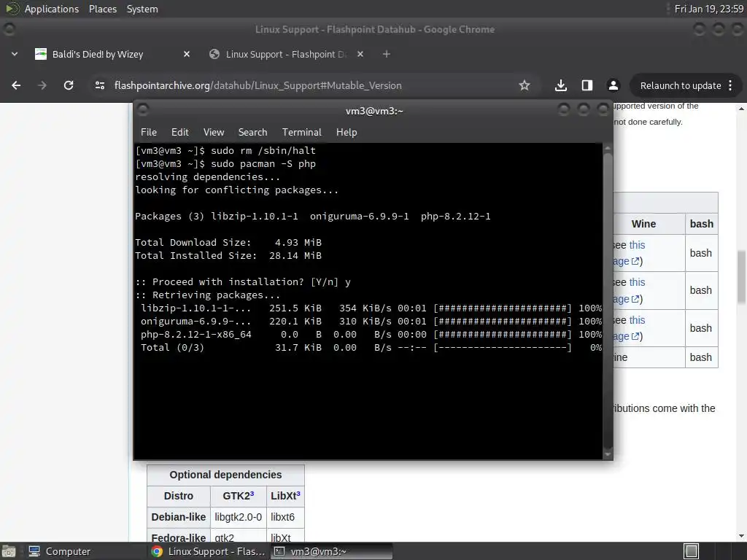
Task: Click Relaunch to update
Action: [x=681, y=86]
